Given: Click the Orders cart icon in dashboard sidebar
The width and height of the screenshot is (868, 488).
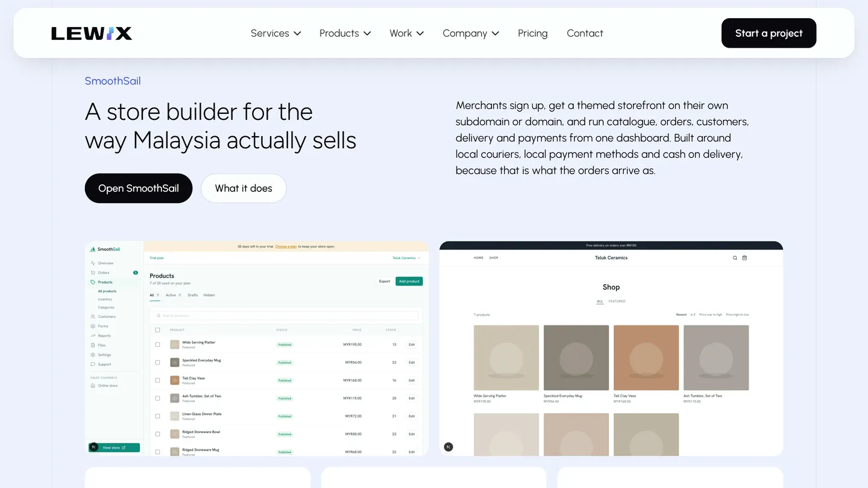Looking at the screenshot, I should point(93,273).
